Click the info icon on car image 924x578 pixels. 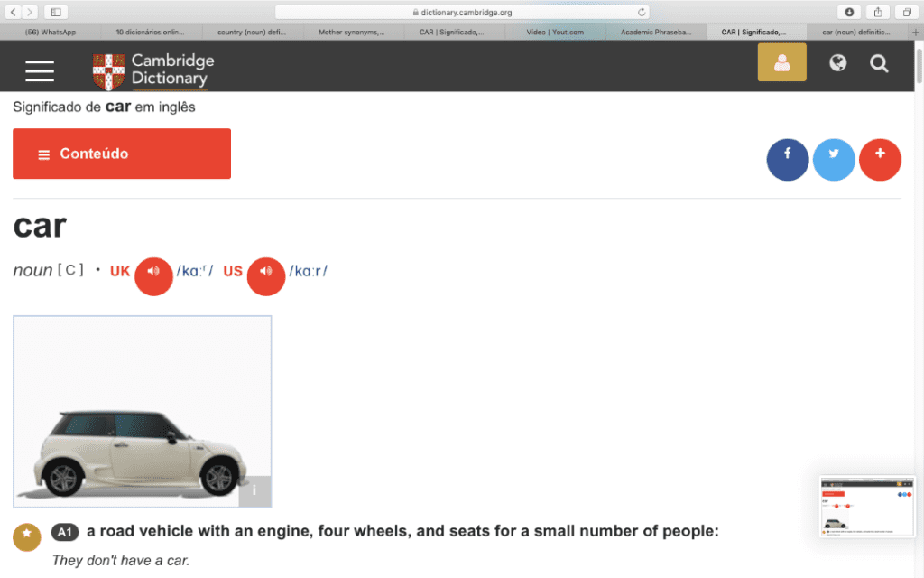coord(254,490)
